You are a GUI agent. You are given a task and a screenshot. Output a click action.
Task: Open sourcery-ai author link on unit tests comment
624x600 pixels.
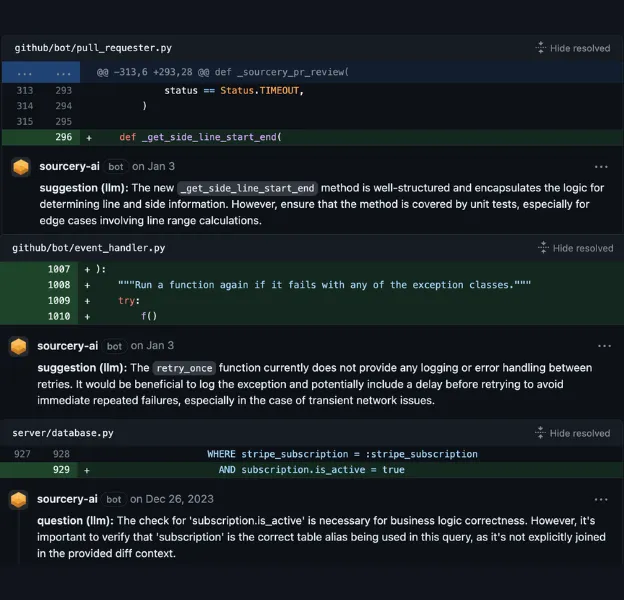pos(69,166)
